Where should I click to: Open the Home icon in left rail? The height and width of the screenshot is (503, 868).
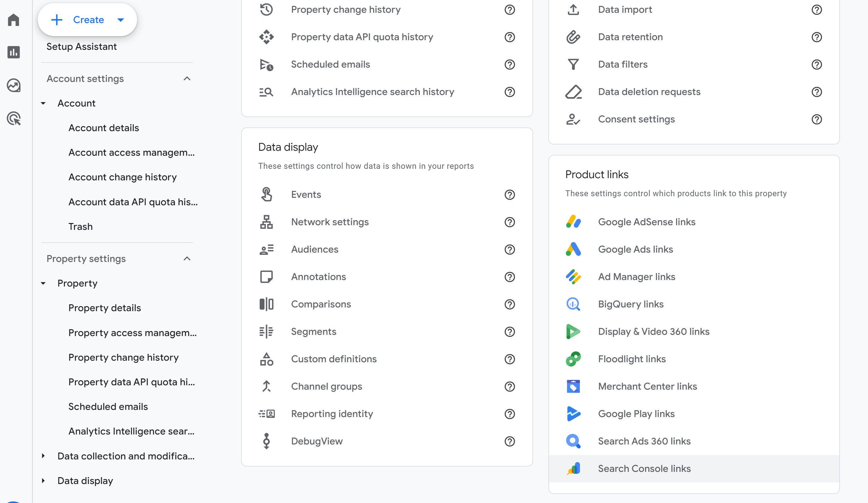[x=13, y=20]
